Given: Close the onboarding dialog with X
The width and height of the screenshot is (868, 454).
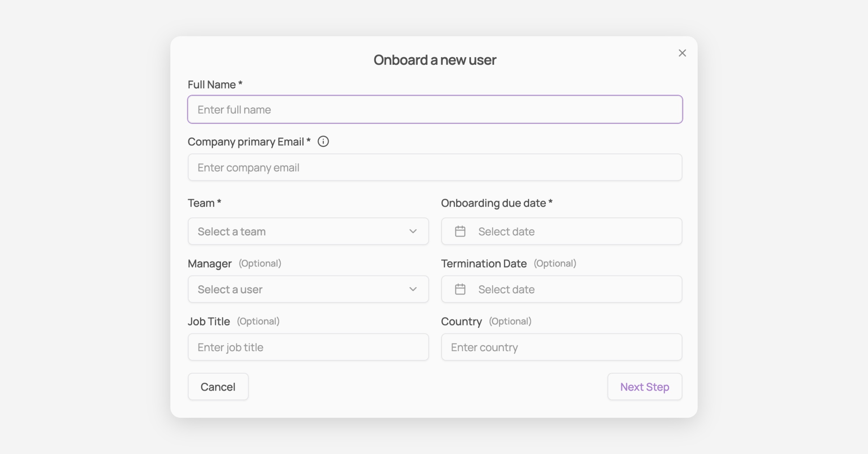Looking at the screenshot, I should pyautogui.click(x=682, y=53).
